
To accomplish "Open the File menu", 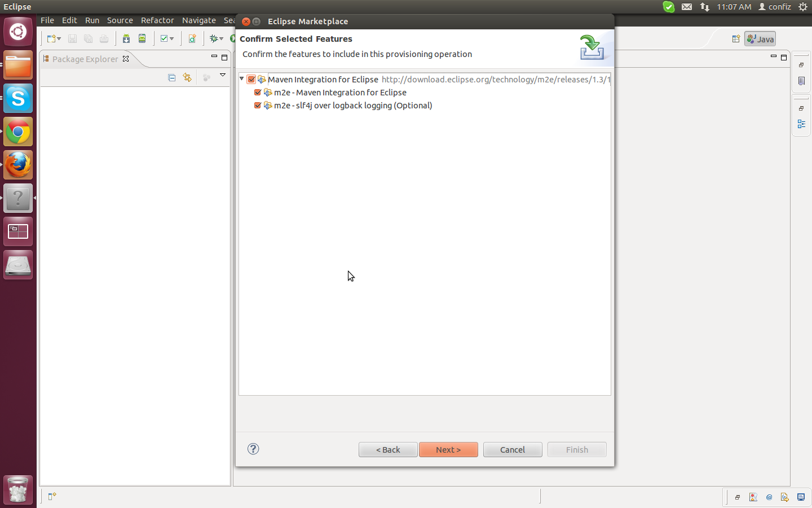I will pyautogui.click(x=47, y=20).
